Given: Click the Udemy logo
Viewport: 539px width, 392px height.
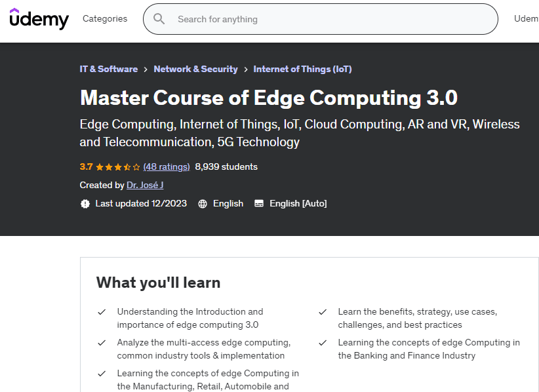Looking at the screenshot, I should tap(39, 19).
